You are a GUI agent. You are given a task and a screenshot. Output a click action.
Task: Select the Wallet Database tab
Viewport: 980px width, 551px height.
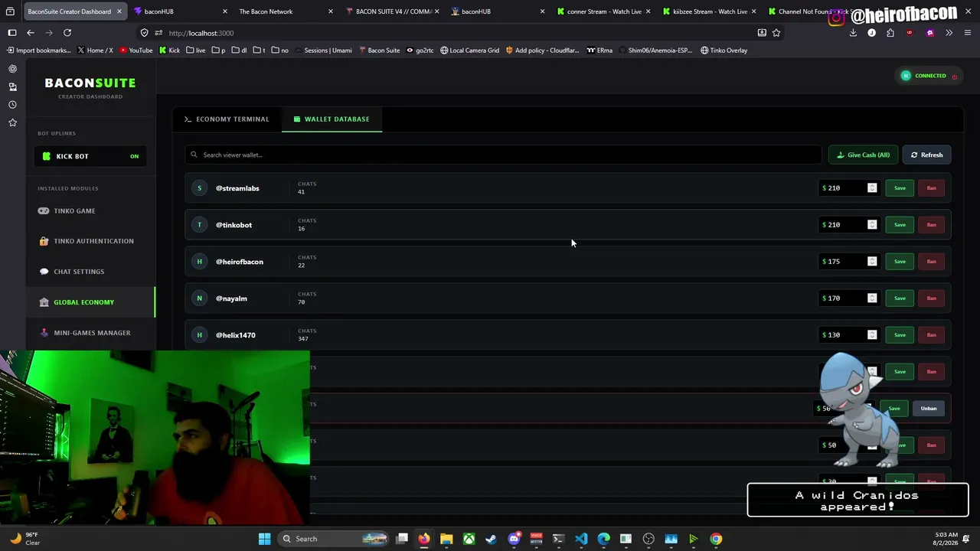pos(332,119)
